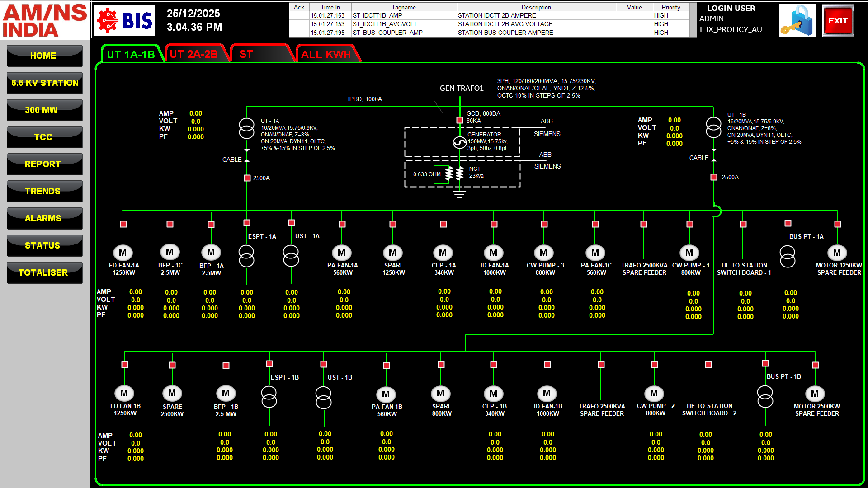Open the 6.6 KV STATION page
This screenshot has width=868, height=488.
pyautogui.click(x=44, y=83)
